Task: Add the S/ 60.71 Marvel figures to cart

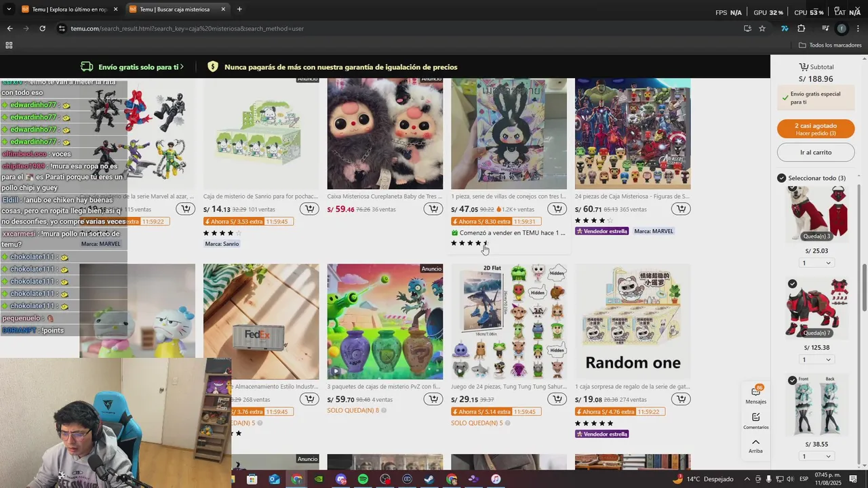Action: [x=681, y=209]
